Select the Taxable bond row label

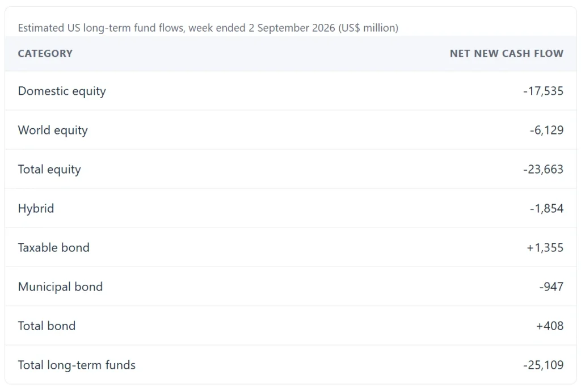[x=54, y=247]
